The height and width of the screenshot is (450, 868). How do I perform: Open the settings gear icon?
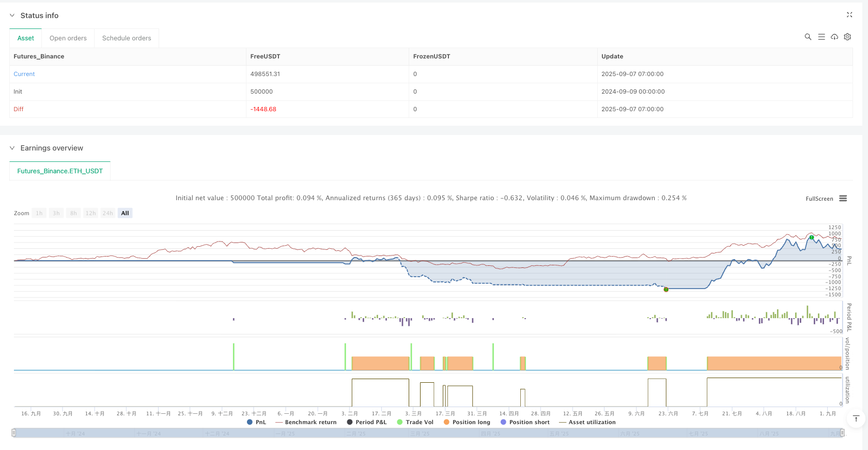(847, 37)
